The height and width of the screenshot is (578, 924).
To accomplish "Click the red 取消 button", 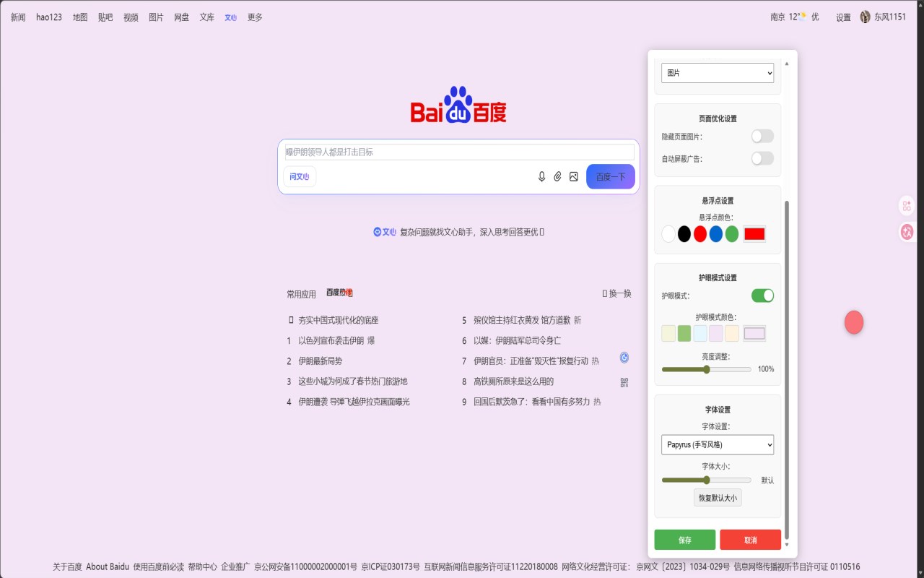I will (x=751, y=540).
